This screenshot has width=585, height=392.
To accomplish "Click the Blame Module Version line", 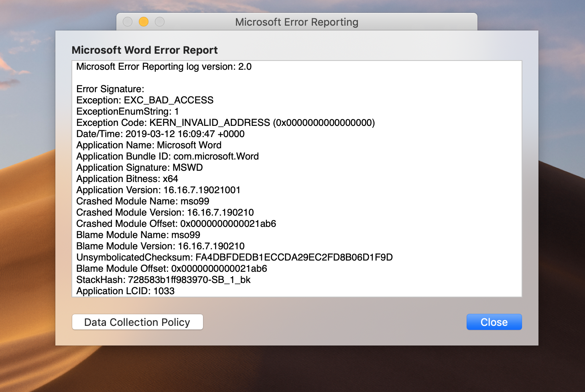I will (x=160, y=246).
